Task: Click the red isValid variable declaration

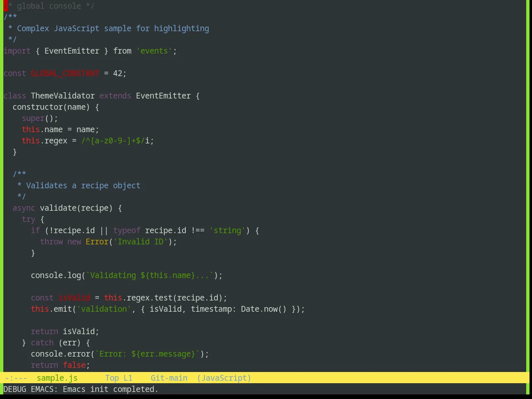Action: coord(74,298)
